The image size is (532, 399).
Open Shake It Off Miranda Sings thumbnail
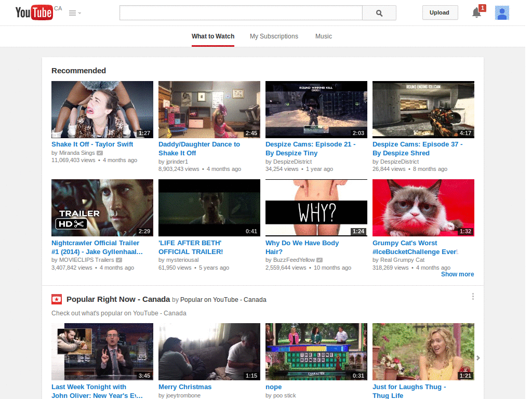pos(102,109)
